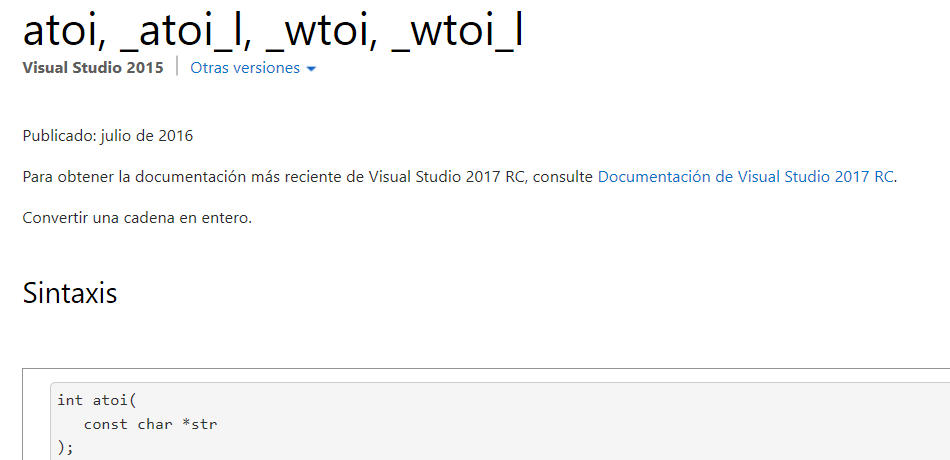This screenshot has width=950, height=460.
Task: Follow the Documentación de Visual Studio 2017 RC link
Action: point(745,177)
